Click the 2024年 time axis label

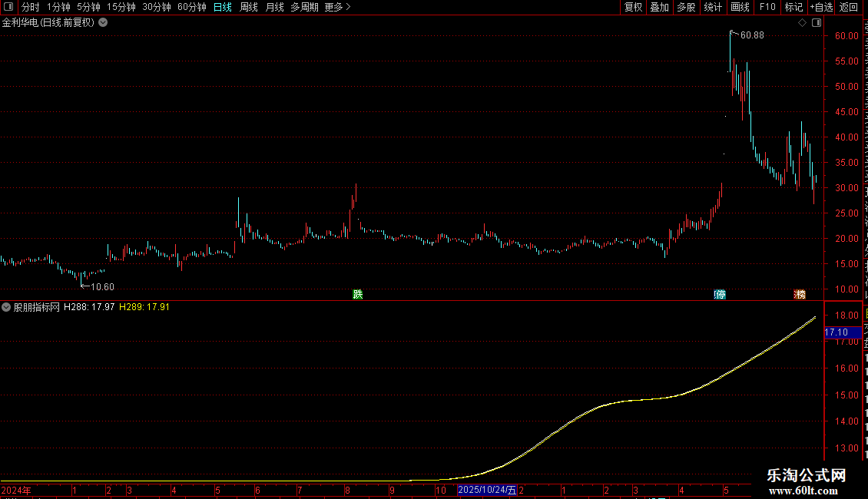(16, 490)
